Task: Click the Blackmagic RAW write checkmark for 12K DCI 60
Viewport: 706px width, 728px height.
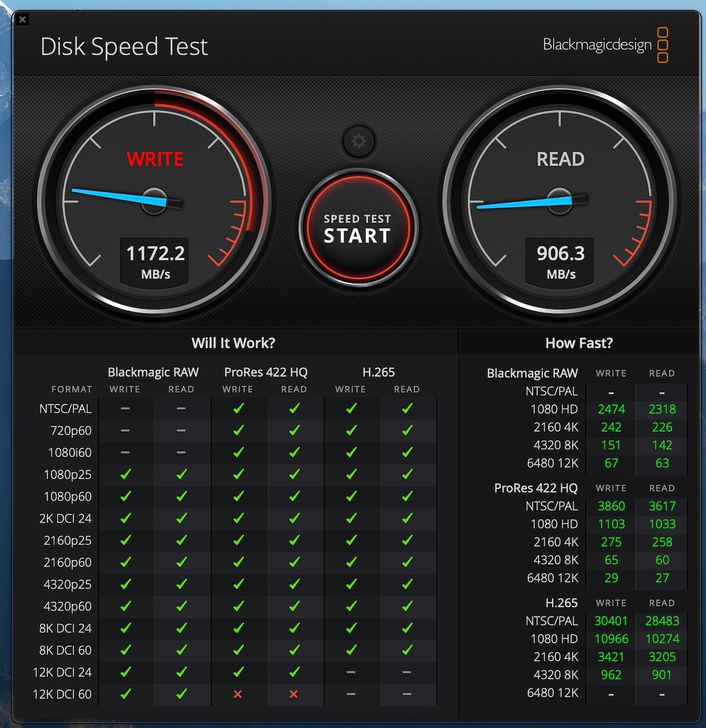Action: 126,694
